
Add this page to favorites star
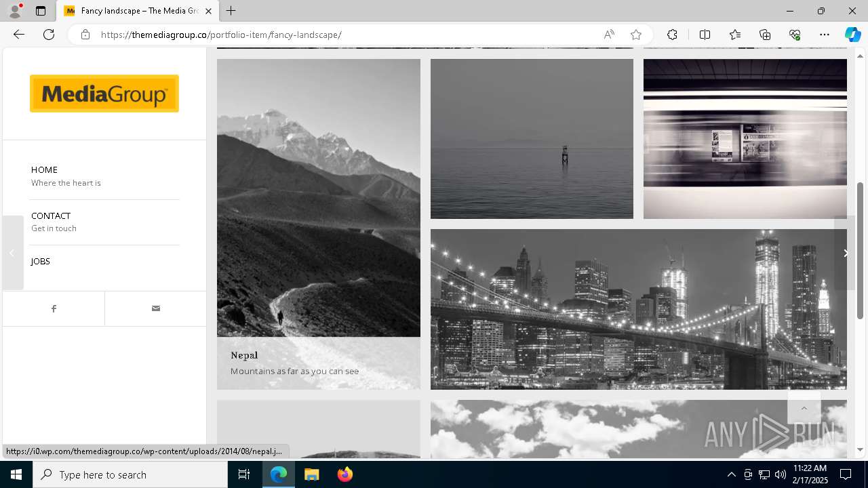(x=636, y=35)
